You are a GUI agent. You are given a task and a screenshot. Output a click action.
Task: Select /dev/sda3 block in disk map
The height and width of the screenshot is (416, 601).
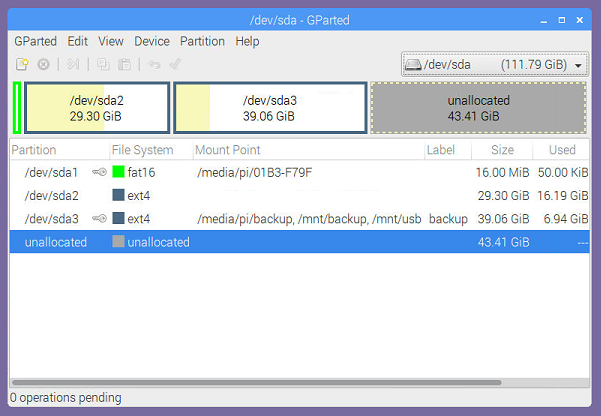click(x=270, y=108)
